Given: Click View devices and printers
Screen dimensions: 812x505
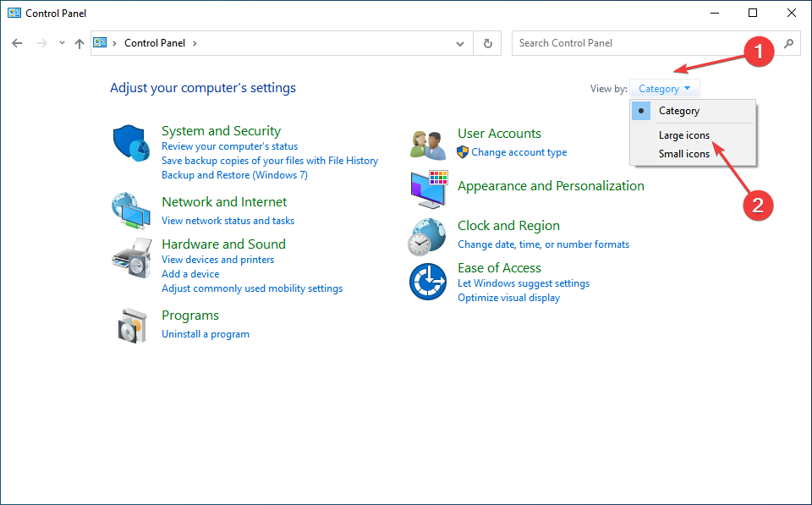Looking at the screenshot, I should click(x=218, y=260).
